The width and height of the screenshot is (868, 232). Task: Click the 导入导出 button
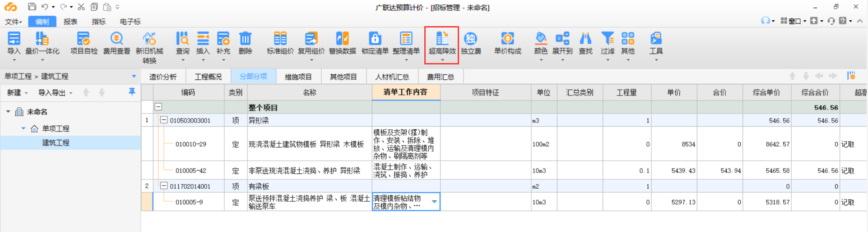tap(55, 93)
